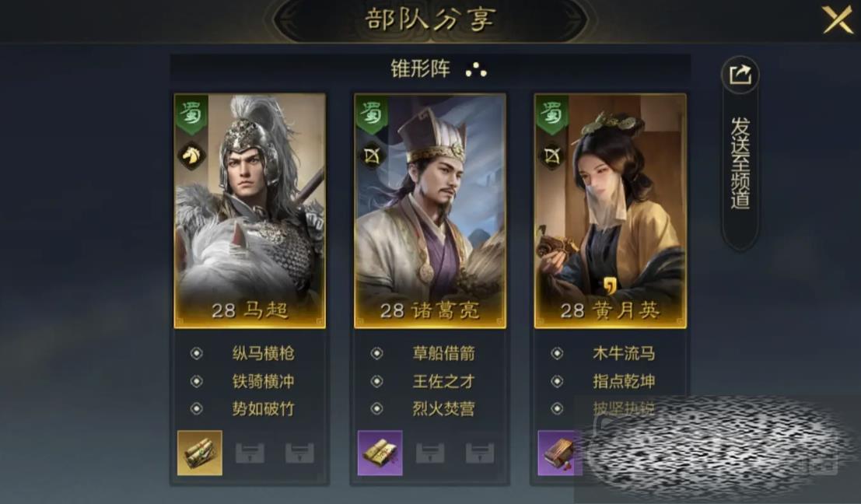Click the 发送至频道 button
Screen dimensions: 861x504
(x=740, y=163)
